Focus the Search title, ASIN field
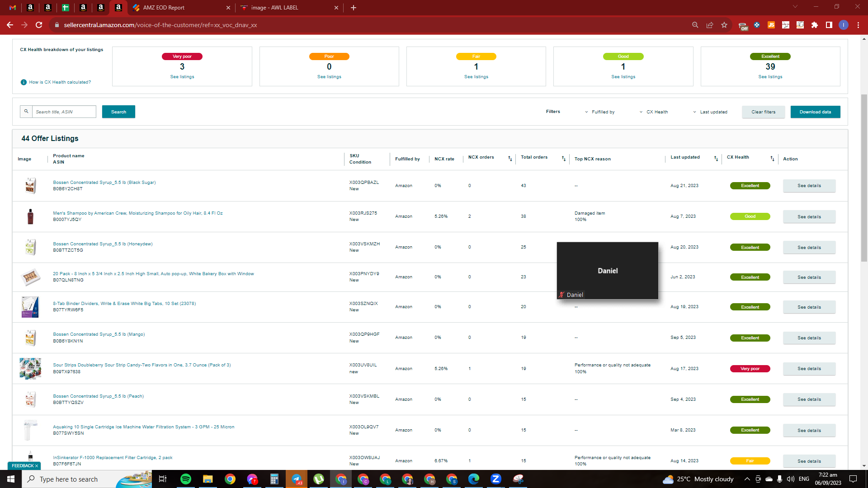 [x=64, y=112]
